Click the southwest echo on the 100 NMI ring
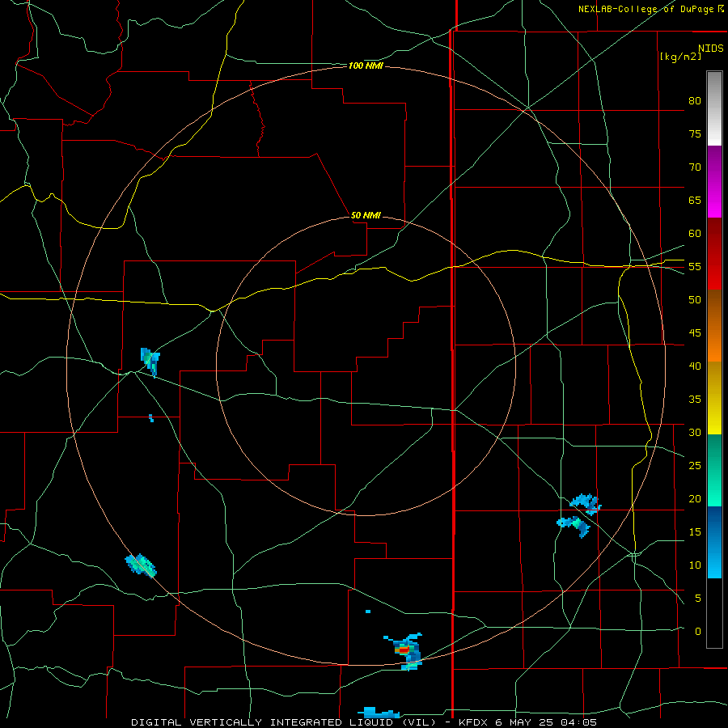Image resolution: width=728 pixels, height=728 pixels. [141, 565]
